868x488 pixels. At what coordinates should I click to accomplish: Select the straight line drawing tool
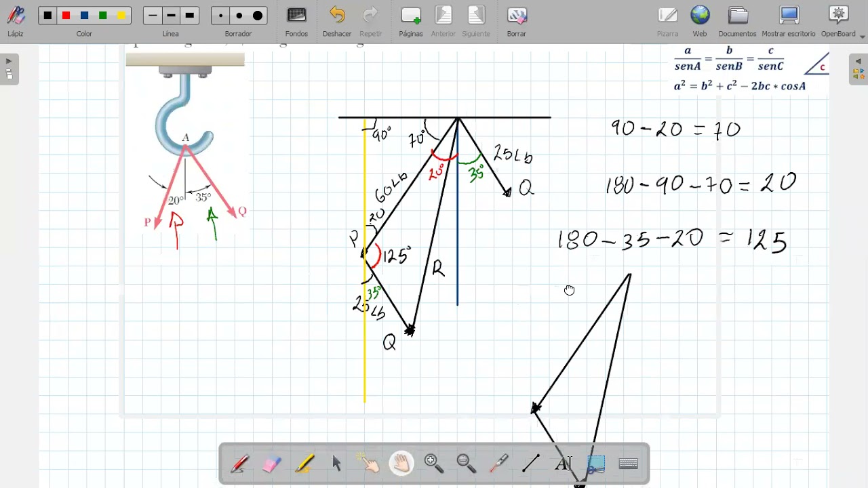pyautogui.click(x=531, y=464)
